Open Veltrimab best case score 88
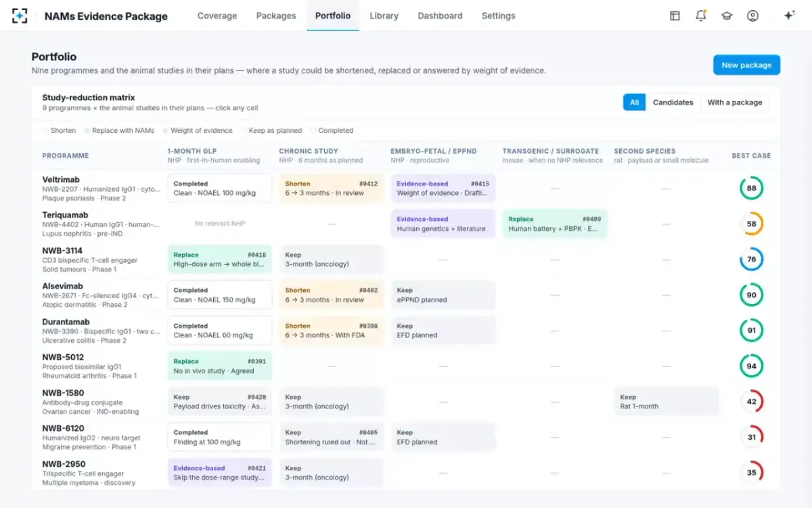The image size is (812, 508). point(751,188)
